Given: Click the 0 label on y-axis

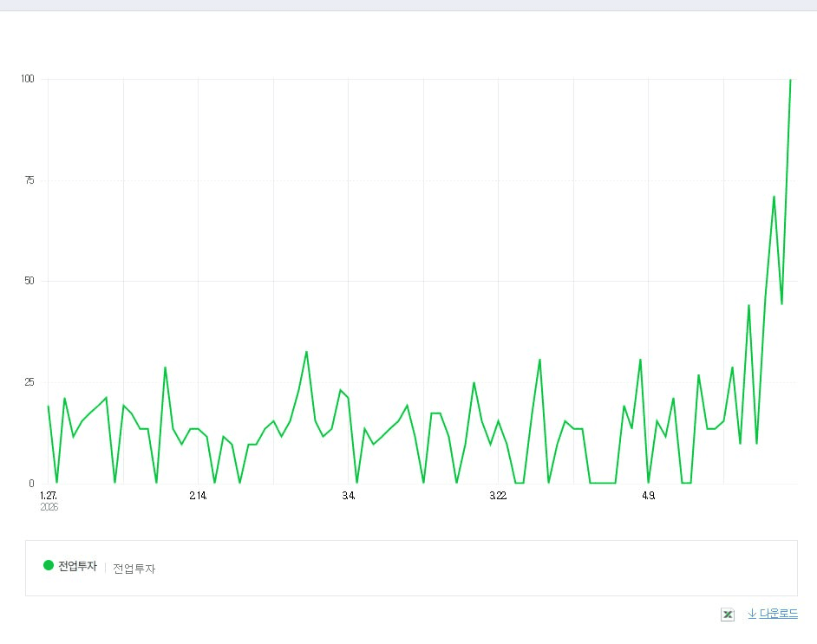Looking at the screenshot, I should tap(32, 484).
